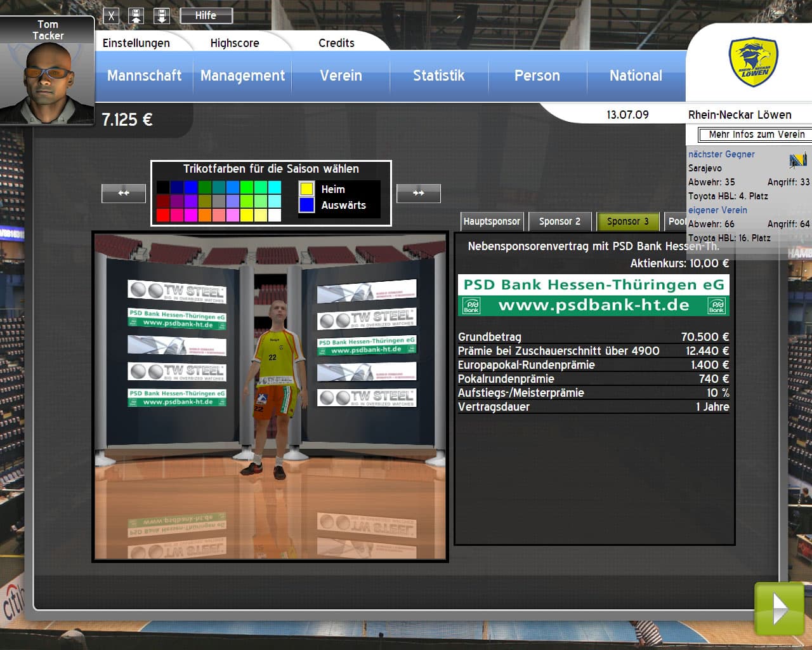Click the date 13.07.09

(627, 115)
